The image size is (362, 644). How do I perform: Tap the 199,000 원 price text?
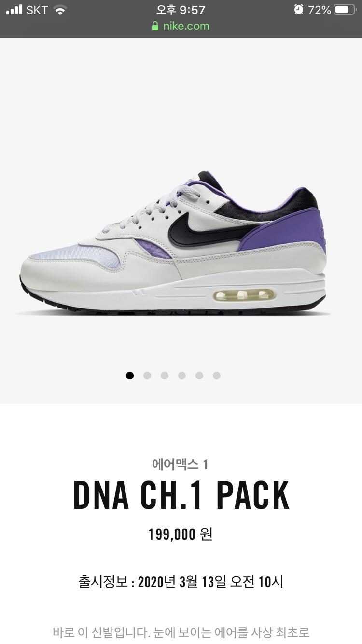click(181, 534)
